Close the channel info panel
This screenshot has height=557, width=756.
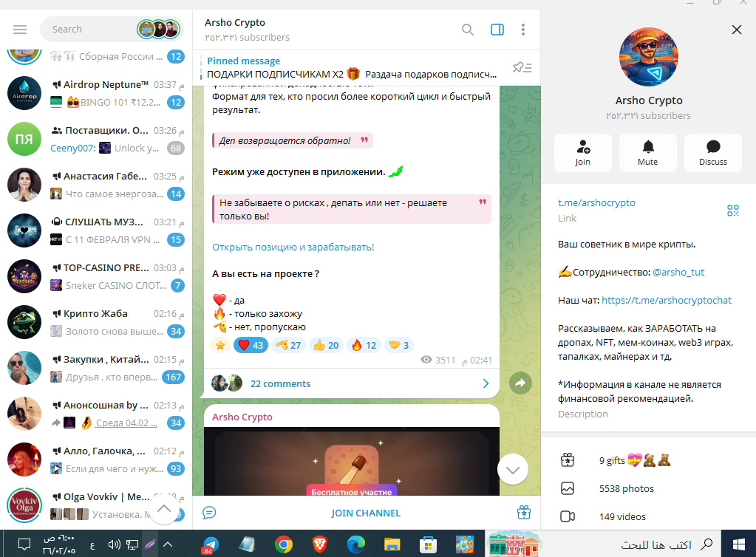(x=736, y=30)
